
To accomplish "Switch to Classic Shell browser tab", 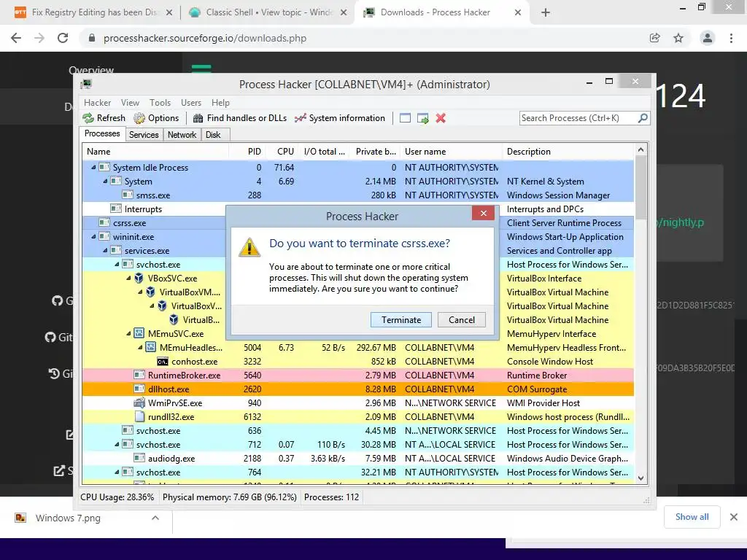I will click(x=267, y=12).
